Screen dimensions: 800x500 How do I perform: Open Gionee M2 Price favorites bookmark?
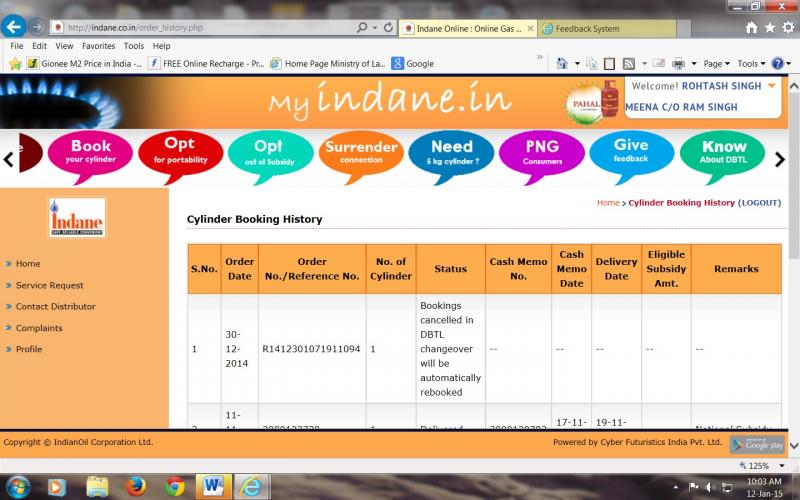pos(84,64)
